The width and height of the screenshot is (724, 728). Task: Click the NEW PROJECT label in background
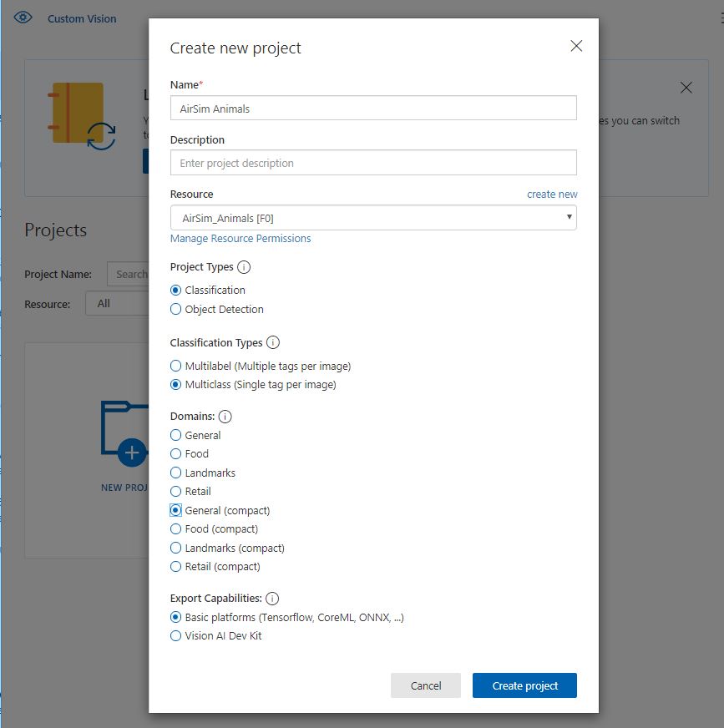coord(124,488)
